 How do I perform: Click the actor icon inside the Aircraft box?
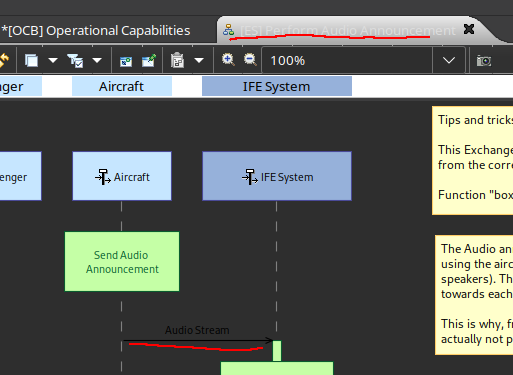point(103,177)
